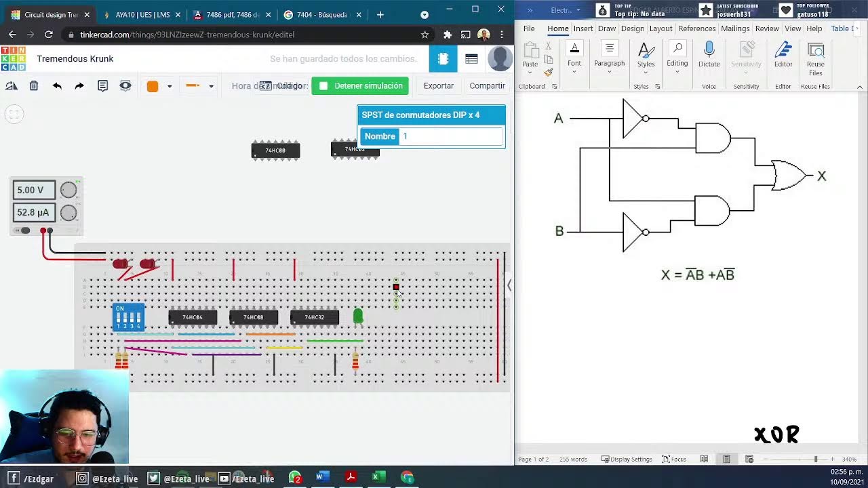Switch to Read Mode view
868x488 pixels.
704,460
